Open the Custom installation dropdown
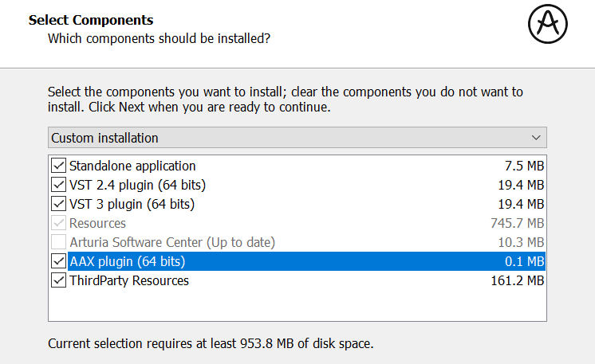595x364 pixels. tap(297, 138)
